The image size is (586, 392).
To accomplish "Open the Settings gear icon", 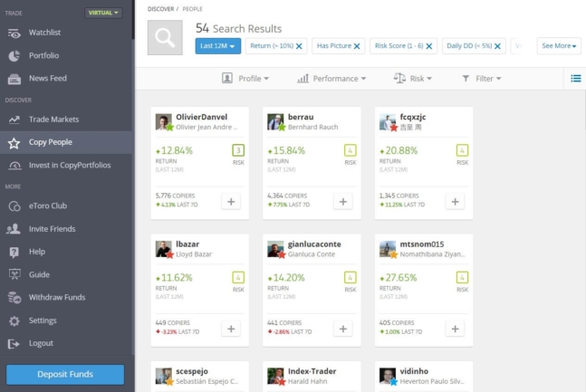I will [x=14, y=320].
